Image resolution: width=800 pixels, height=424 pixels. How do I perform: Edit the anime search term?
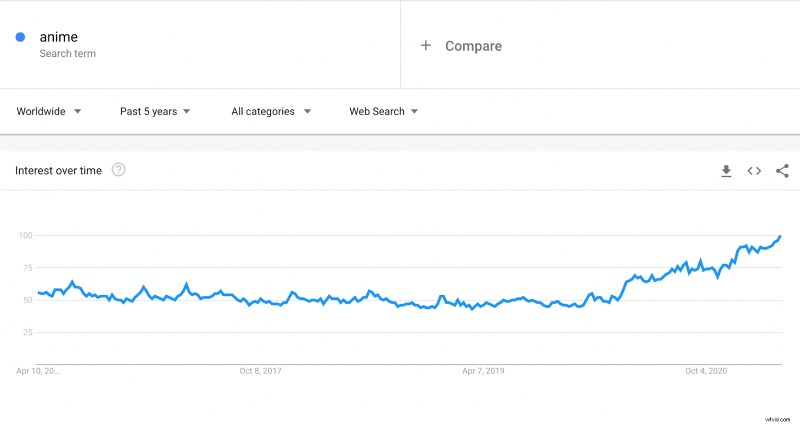(59, 37)
